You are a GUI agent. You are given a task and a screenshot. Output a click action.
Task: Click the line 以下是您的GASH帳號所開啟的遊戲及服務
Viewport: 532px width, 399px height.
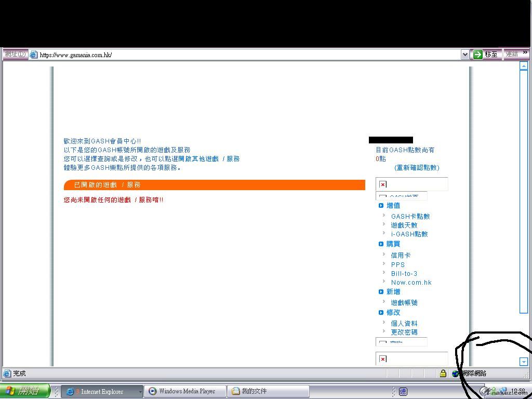click(127, 150)
